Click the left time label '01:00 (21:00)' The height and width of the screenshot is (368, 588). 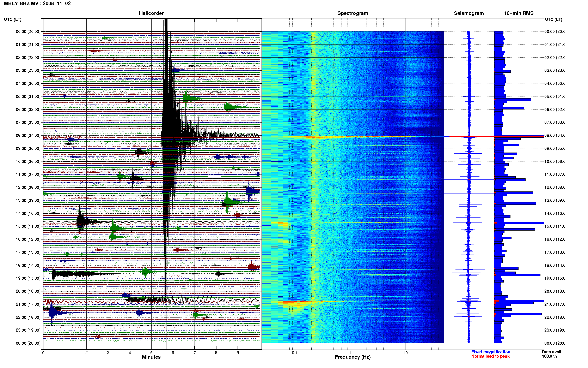tap(28, 44)
